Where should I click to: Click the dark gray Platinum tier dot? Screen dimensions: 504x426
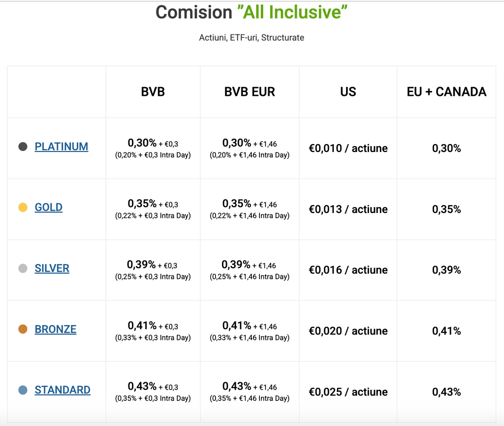(x=23, y=147)
